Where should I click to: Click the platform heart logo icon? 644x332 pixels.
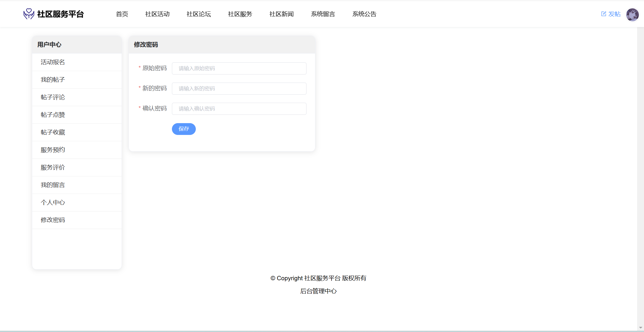click(28, 14)
